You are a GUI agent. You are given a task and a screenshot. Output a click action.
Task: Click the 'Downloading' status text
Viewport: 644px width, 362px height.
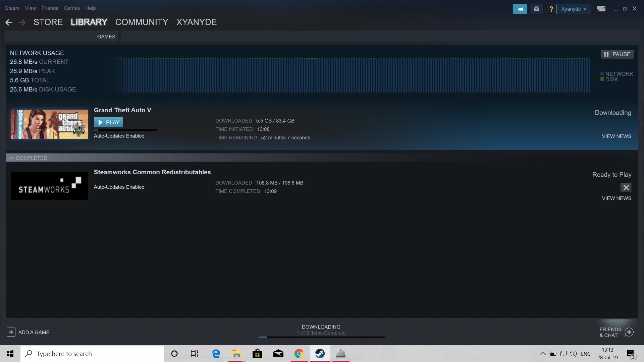[x=613, y=113]
